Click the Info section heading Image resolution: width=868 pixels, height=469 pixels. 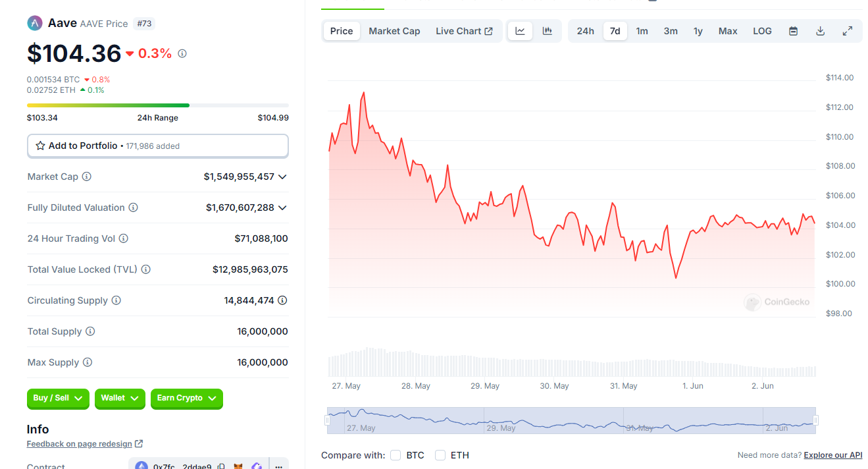point(38,429)
